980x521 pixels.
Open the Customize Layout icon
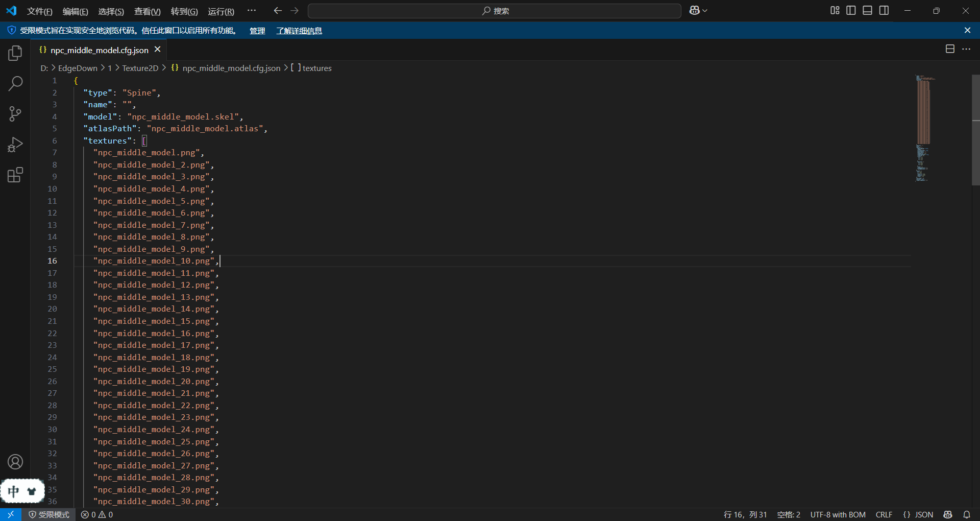(835, 11)
